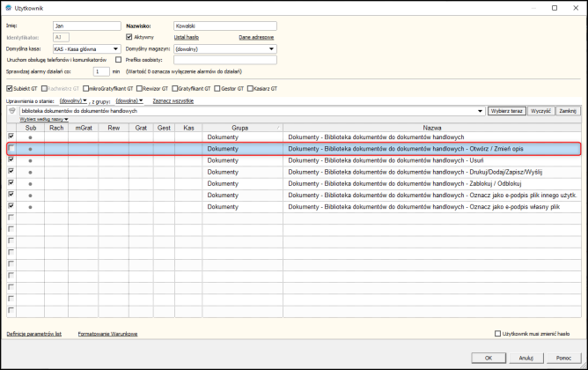This screenshot has width=588, height=370.
Task: Click the Kas column header
Action: 188,128
